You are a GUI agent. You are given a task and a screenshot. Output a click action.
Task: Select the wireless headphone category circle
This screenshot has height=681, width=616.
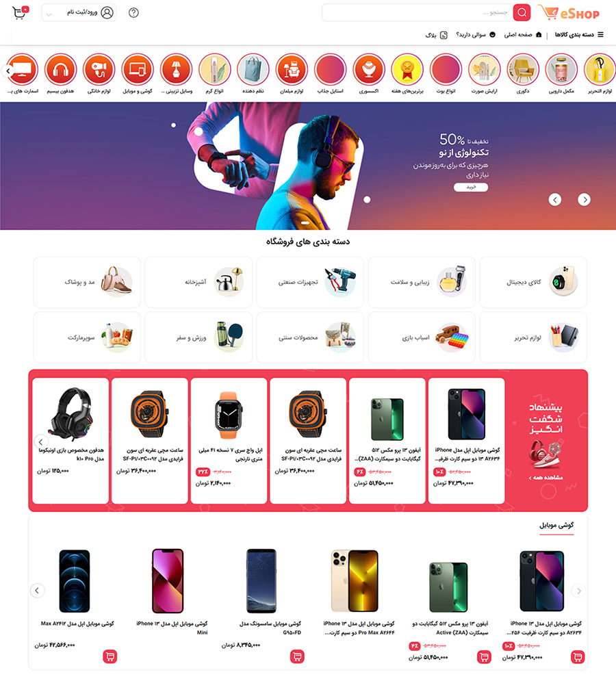pyautogui.click(x=61, y=70)
